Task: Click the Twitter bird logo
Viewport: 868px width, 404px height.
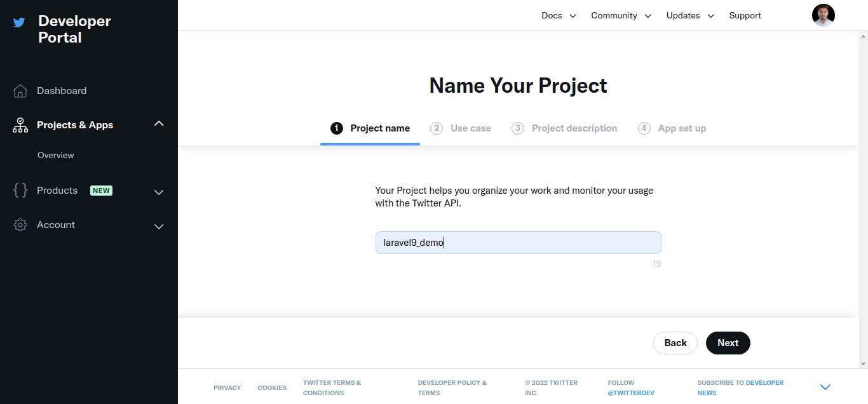Action: pos(20,22)
